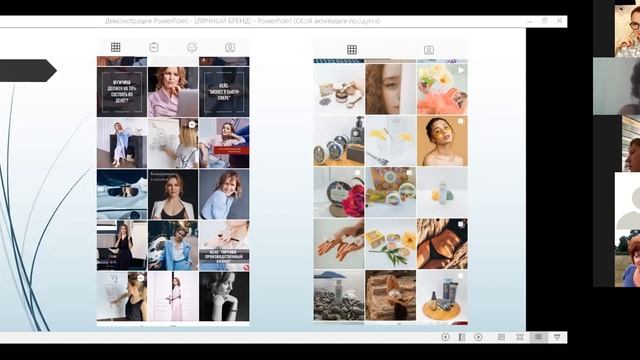Open bottles on round wooden tray photo
This screenshot has height=360, width=640.
tap(442, 295)
